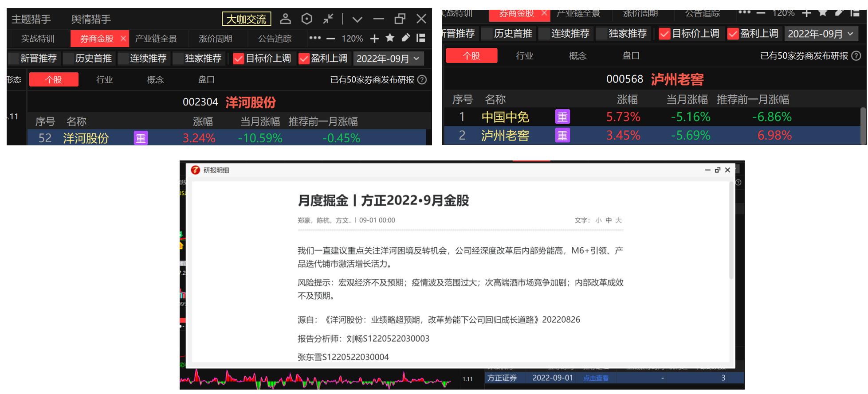Open the 舆情猎手 tab

point(91,19)
